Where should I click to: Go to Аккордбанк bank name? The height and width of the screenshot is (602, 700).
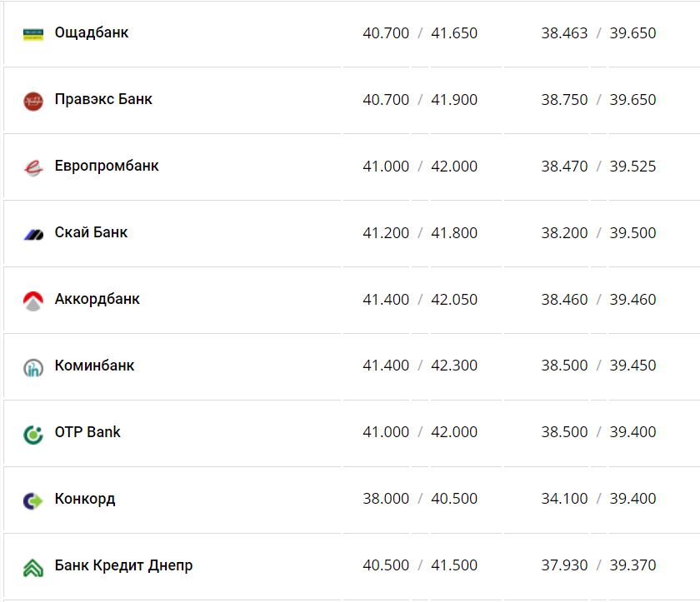[97, 299]
